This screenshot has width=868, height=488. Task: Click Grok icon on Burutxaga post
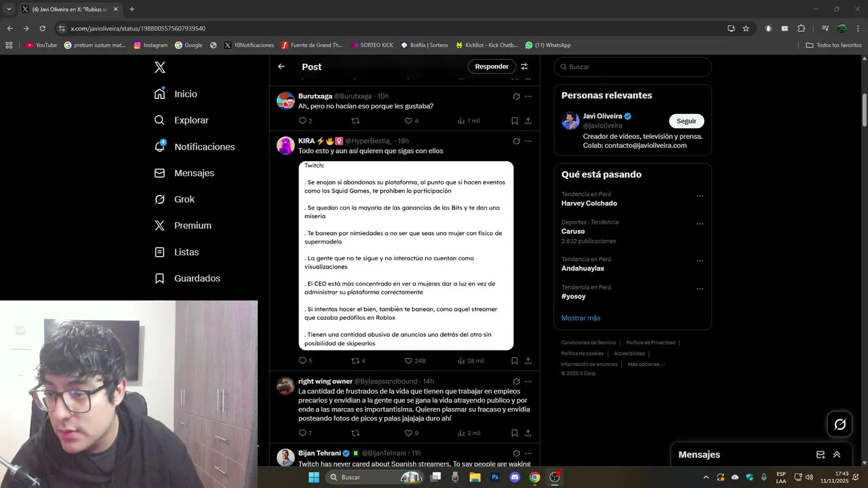coord(516,96)
